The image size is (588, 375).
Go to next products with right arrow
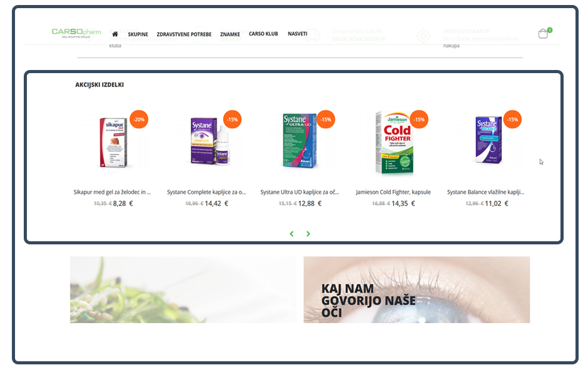tap(308, 234)
